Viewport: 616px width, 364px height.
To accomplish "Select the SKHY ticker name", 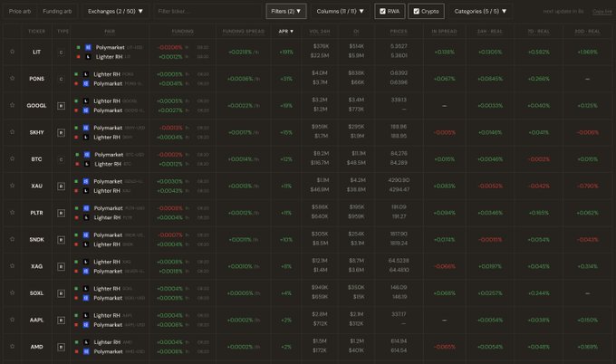I will point(36,132).
